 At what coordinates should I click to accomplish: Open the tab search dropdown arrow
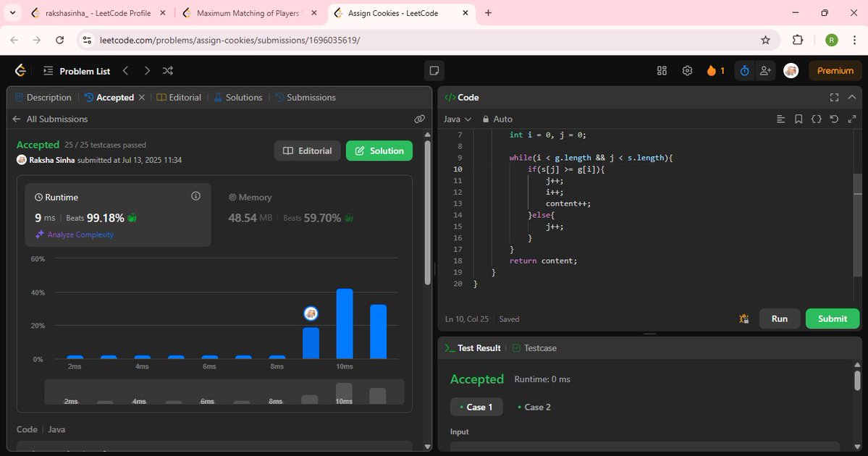click(12, 13)
